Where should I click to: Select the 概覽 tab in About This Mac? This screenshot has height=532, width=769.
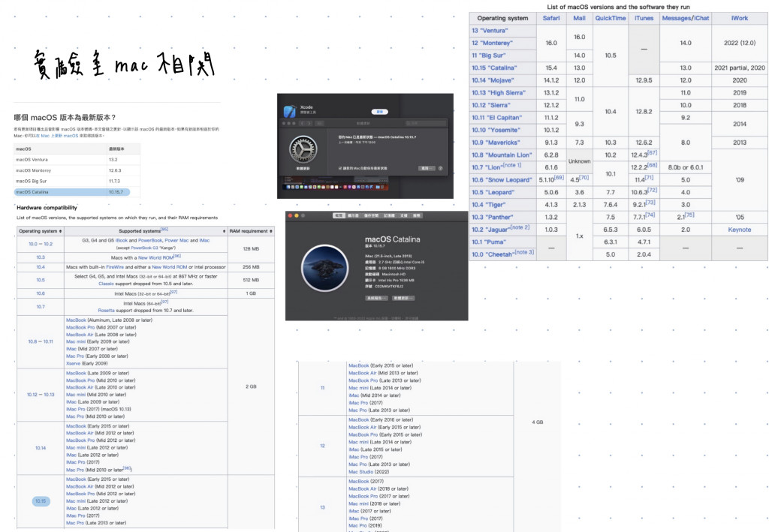click(x=339, y=215)
